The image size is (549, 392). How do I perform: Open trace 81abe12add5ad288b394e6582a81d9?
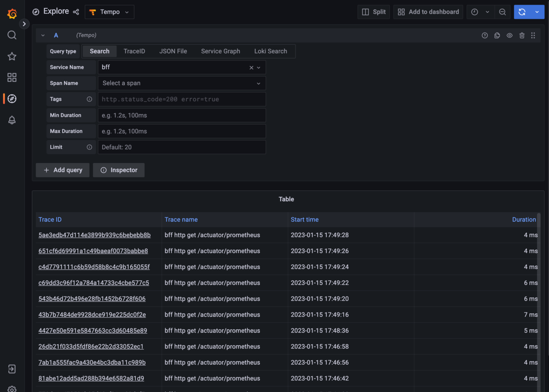91,379
